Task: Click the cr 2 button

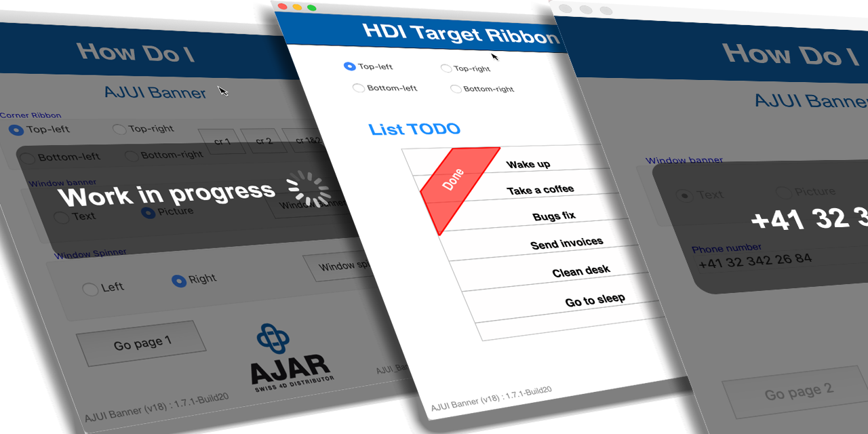Action: pyautogui.click(x=262, y=140)
